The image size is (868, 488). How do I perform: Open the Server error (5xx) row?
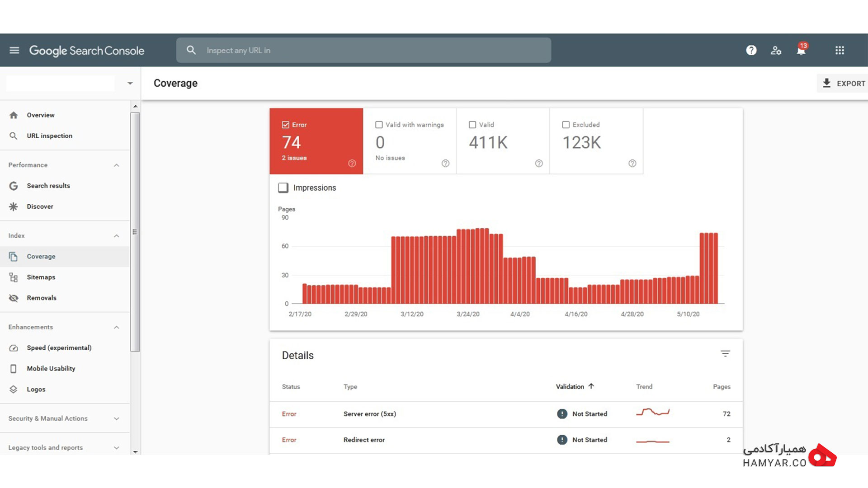[x=506, y=414]
